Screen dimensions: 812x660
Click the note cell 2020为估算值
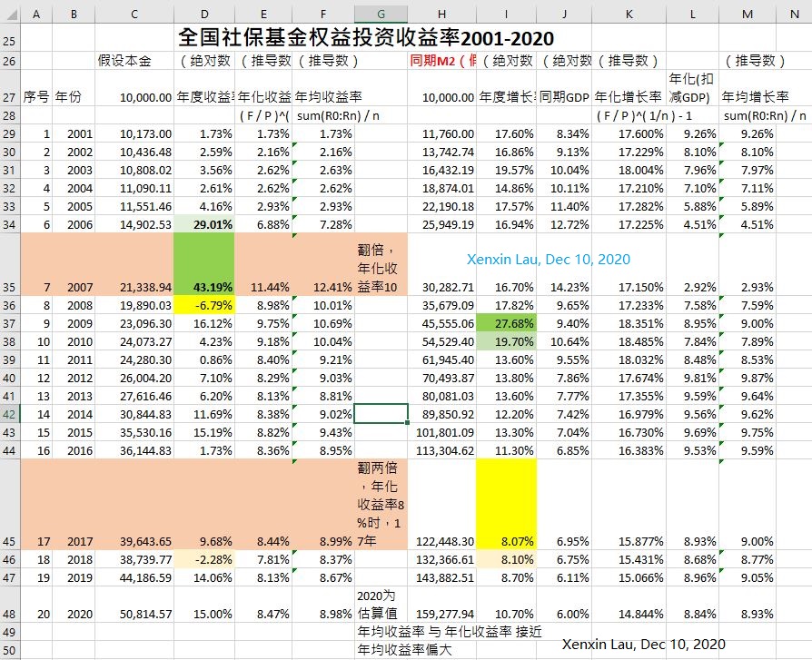pyautogui.click(x=381, y=604)
